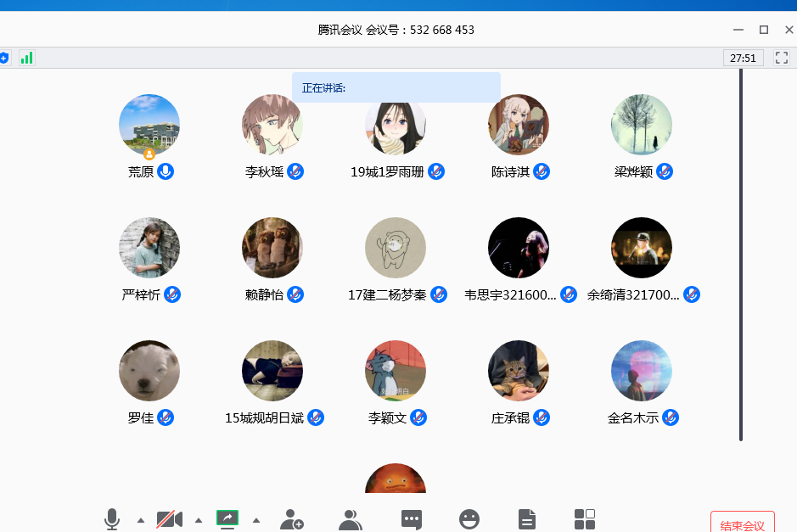Open the meeting documents icon
Screen dimensions: 797x532
click(527, 519)
